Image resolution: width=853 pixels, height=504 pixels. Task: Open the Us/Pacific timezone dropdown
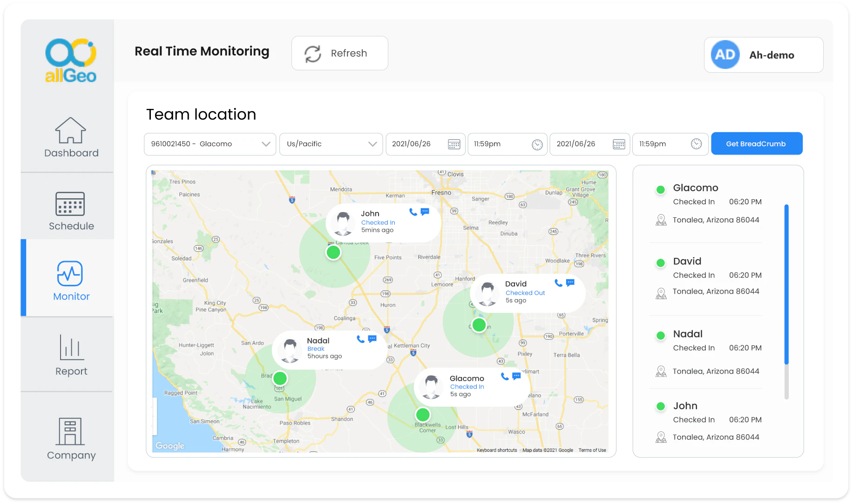pyautogui.click(x=331, y=144)
